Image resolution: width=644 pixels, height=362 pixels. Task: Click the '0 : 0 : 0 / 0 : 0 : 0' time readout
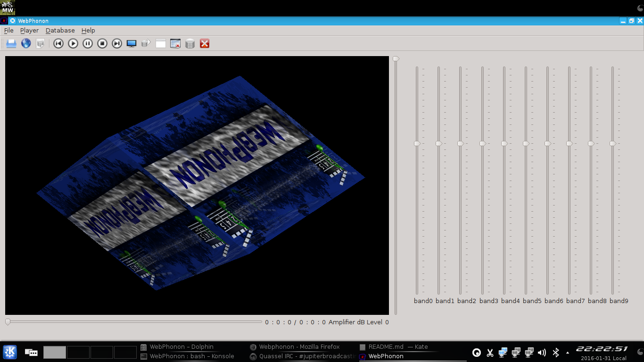click(x=295, y=322)
